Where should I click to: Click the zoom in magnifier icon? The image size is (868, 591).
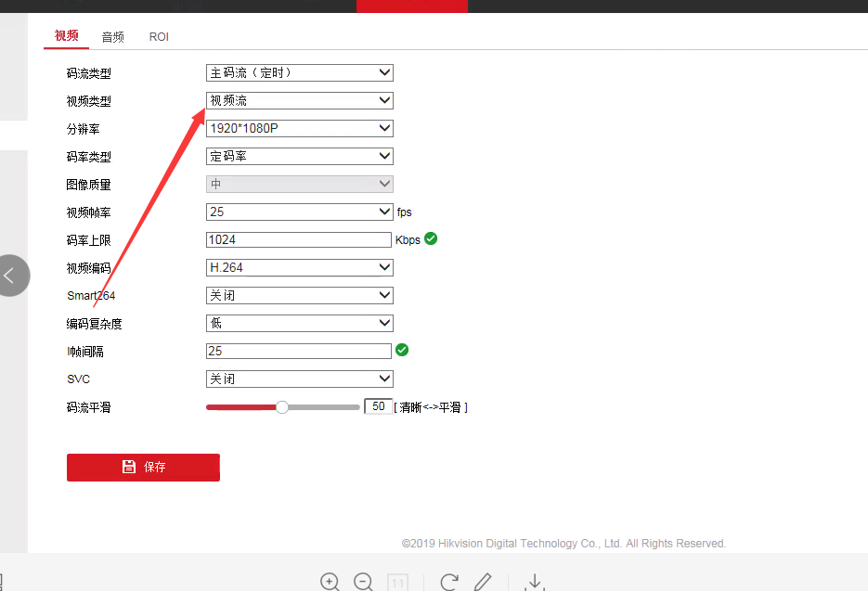pos(330,582)
